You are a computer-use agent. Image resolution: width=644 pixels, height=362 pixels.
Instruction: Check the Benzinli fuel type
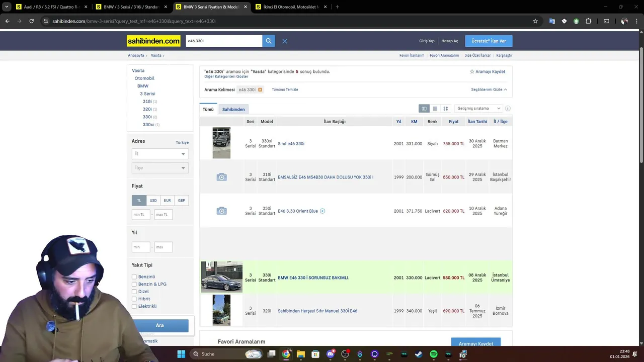(x=134, y=277)
